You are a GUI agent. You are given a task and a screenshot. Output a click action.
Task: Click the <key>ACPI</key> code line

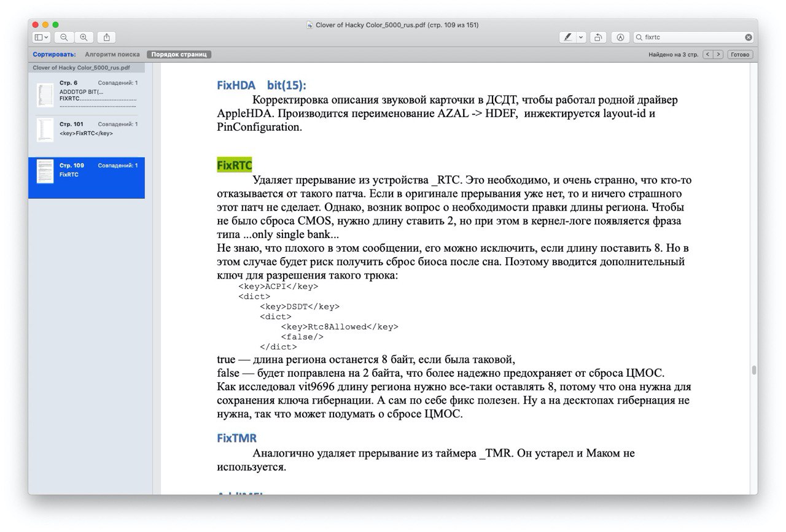pos(278,286)
